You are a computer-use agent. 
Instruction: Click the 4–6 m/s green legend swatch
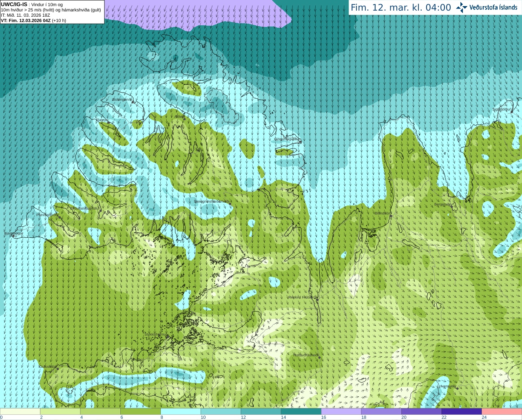click(x=100, y=411)
